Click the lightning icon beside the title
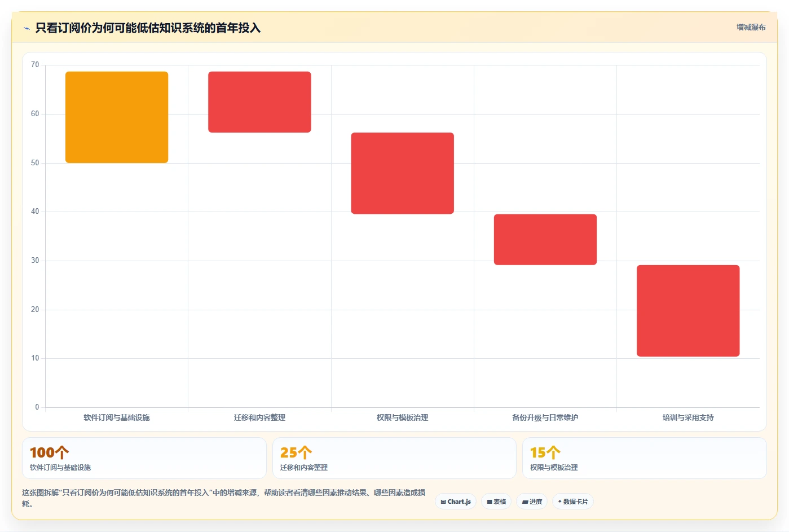This screenshot has width=789, height=532. (27, 28)
